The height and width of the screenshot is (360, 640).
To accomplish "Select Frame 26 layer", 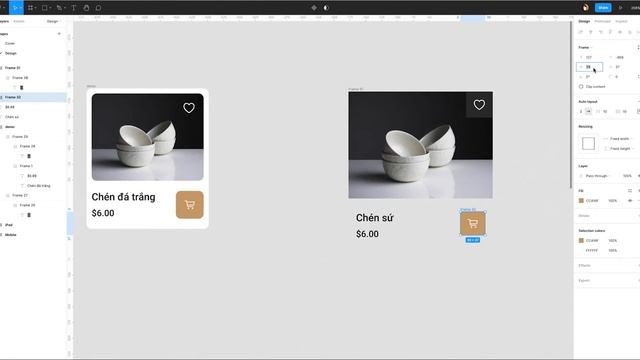I will click(27, 205).
